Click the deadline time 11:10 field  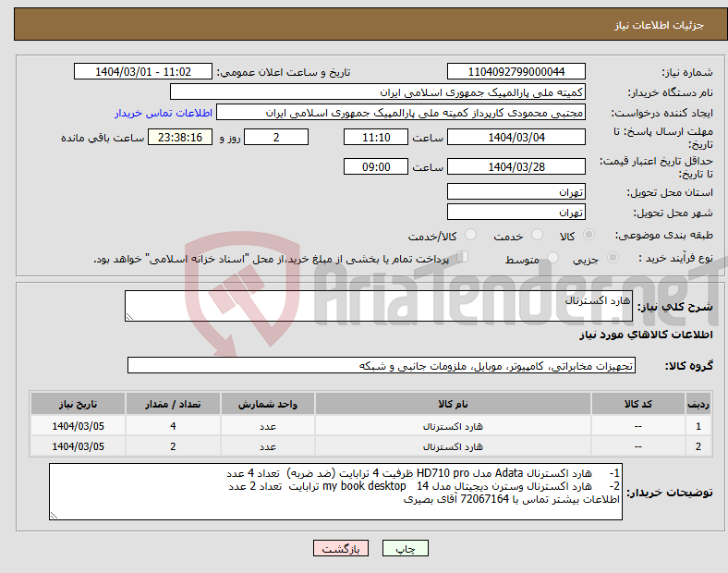(376, 138)
